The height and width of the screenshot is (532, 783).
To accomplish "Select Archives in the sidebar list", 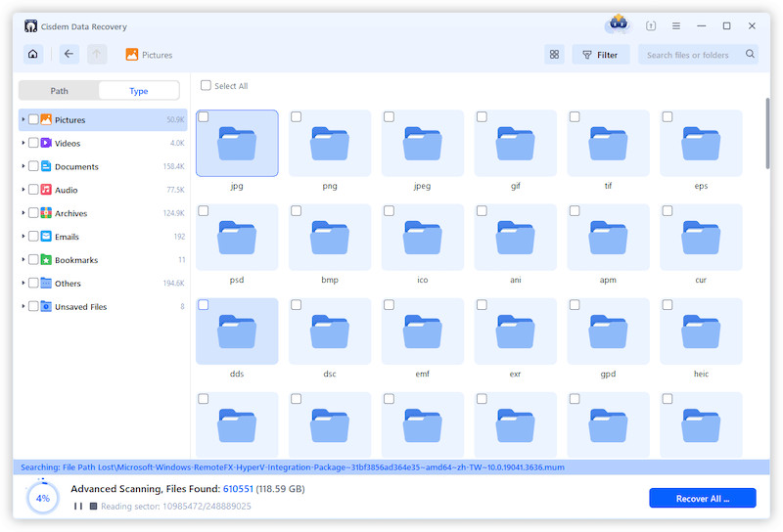I will pos(103,213).
